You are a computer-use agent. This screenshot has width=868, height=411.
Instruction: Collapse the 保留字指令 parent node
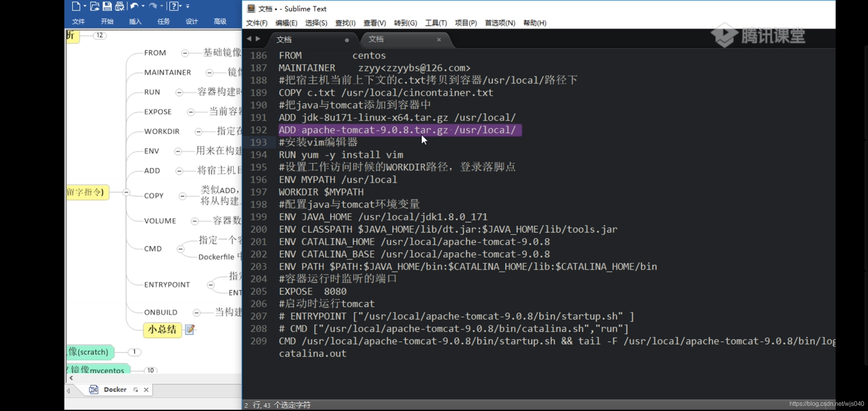[x=126, y=192]
